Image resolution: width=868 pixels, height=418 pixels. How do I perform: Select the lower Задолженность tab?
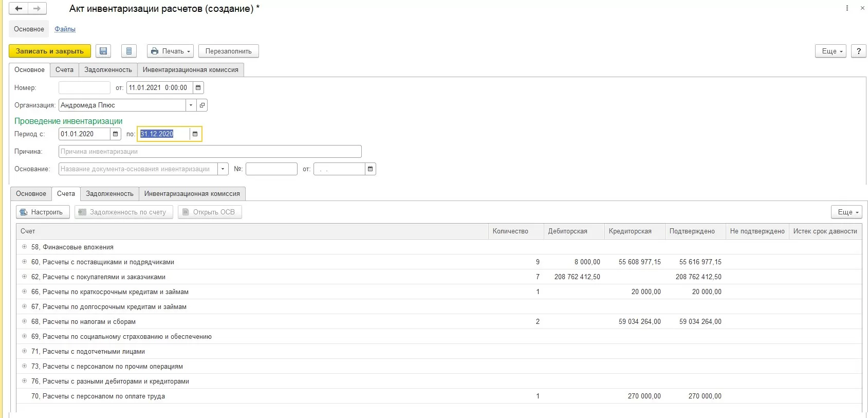point(109,194)
